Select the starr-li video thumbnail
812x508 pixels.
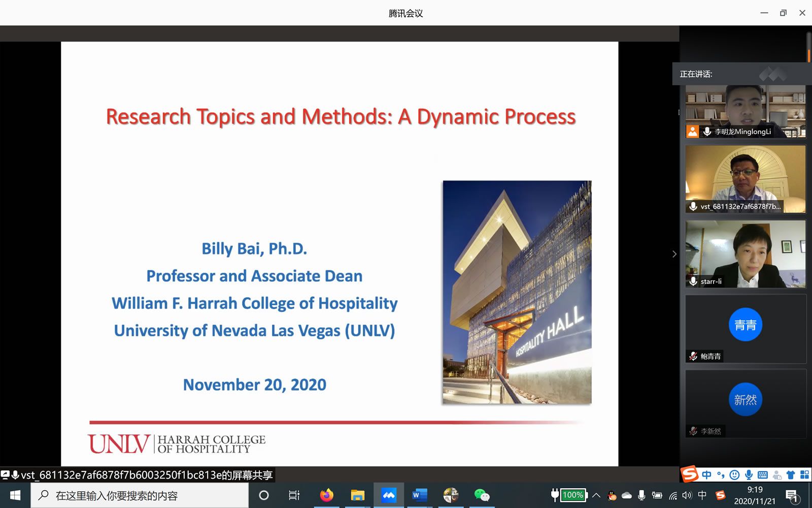(x=746, y=254)
